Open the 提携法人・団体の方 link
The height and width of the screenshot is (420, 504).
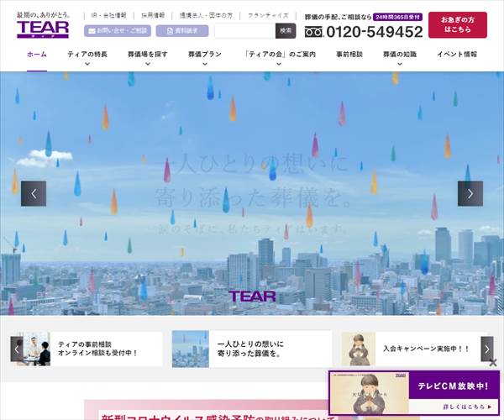pyautogui.click(x=206, y=15)
